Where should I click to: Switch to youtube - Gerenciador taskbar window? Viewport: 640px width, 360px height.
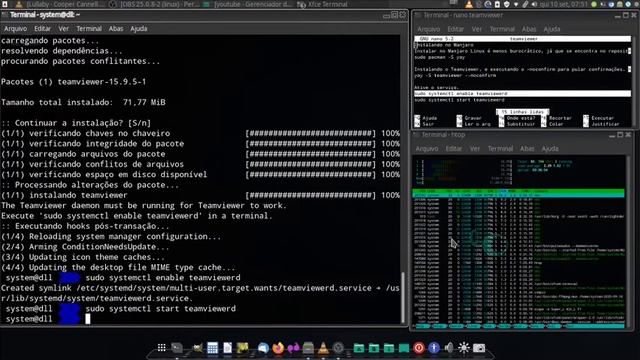click(248, 4)
